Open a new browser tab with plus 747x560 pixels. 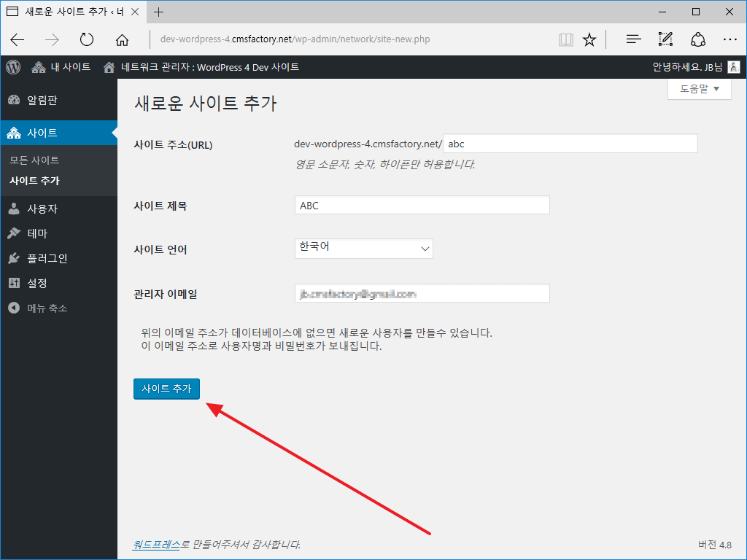point(158,12)
